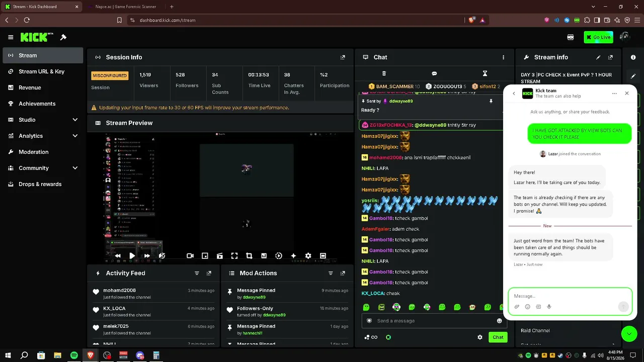Play the stream preview
This screenshot has width=644, height=362.
coord(132,256)
